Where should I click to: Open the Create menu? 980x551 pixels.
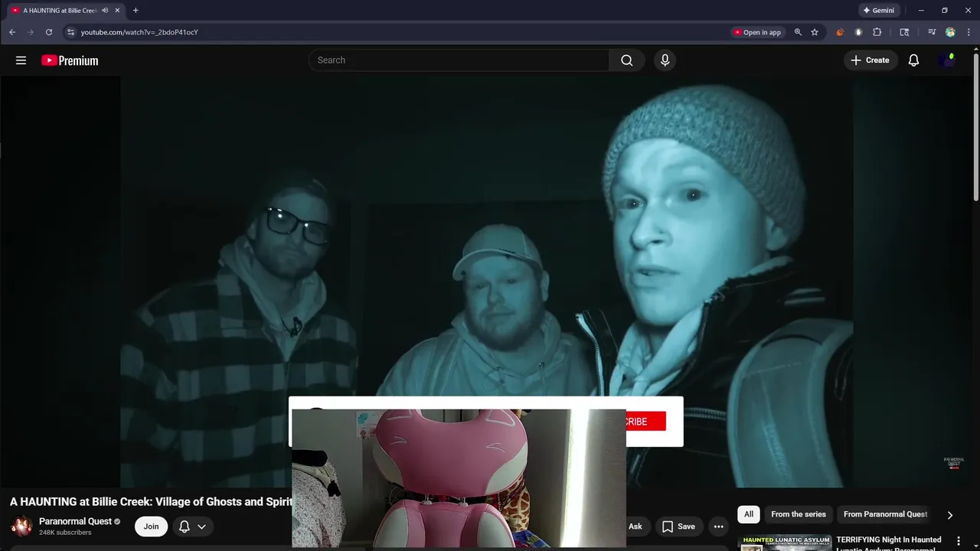pos(870,60)
